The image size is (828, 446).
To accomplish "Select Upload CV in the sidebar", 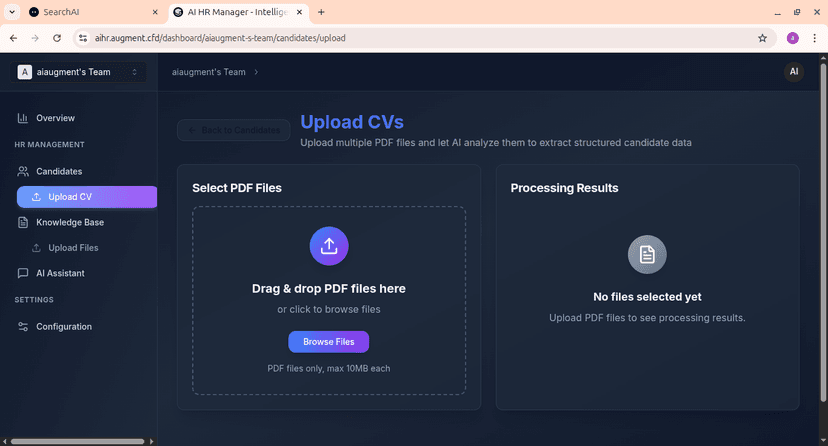I will (x=87, y=197).
